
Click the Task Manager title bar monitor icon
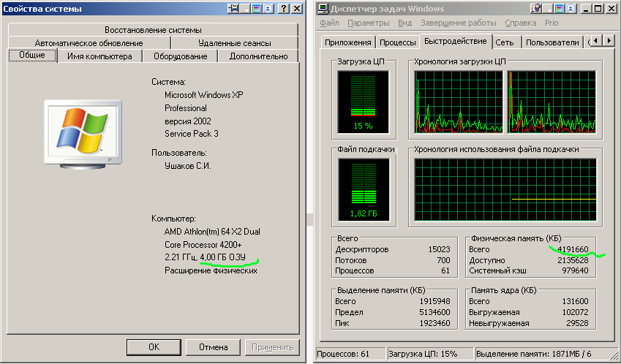(323, 8)
